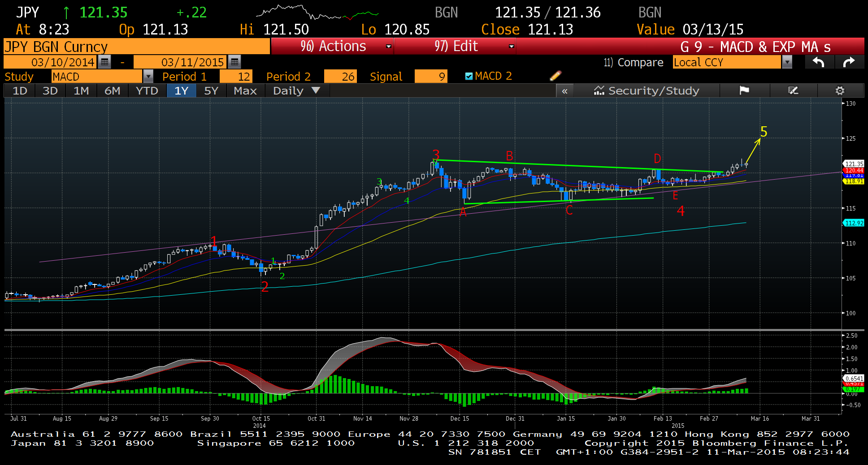Open the Local CCY currency dropdown
868x465 pixels.
pyautogui.click(x=787, y=62)
